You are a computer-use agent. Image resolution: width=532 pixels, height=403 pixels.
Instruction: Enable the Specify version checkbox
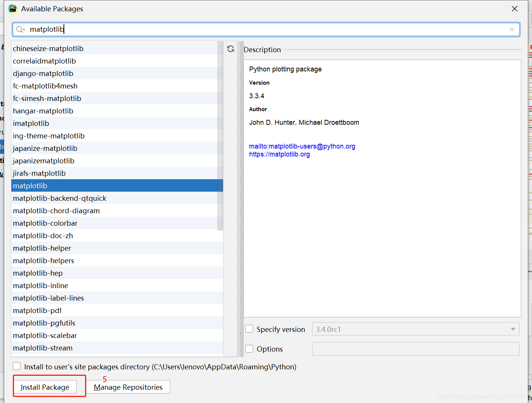249,329
